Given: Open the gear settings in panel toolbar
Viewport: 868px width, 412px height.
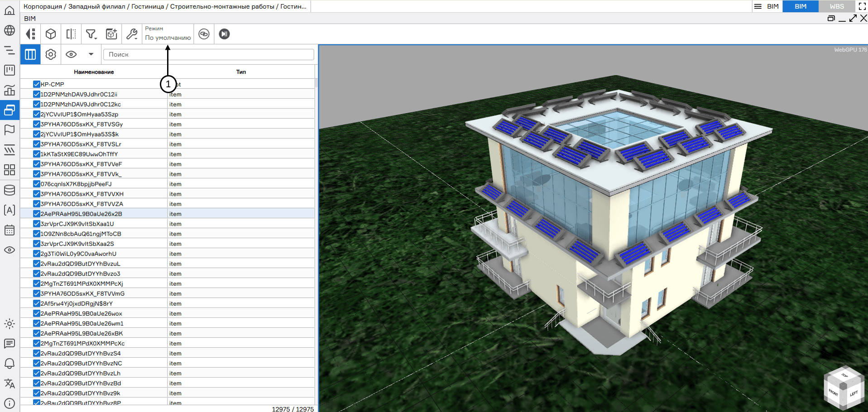Looking at the screenshot, I should tap(51, 54).
